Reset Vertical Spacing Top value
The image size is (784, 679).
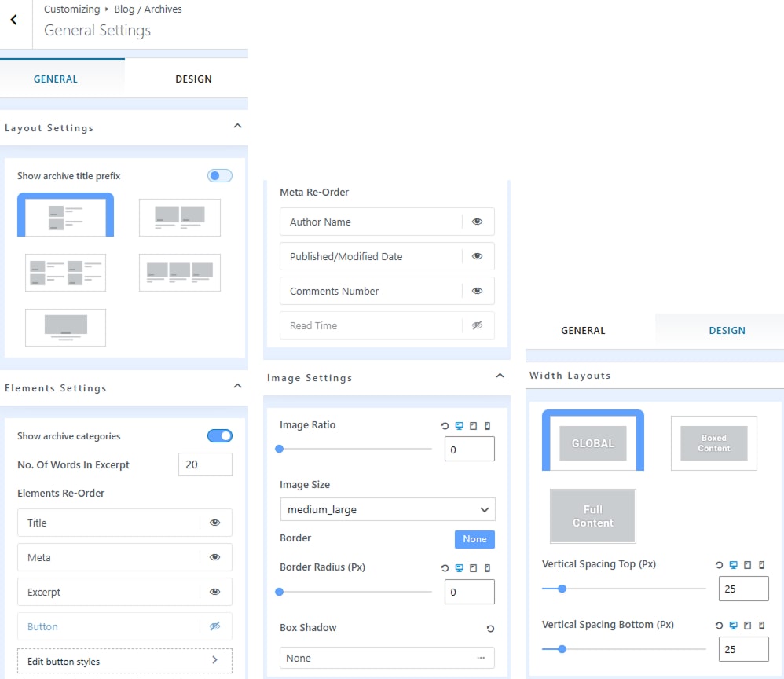point(719,565)
